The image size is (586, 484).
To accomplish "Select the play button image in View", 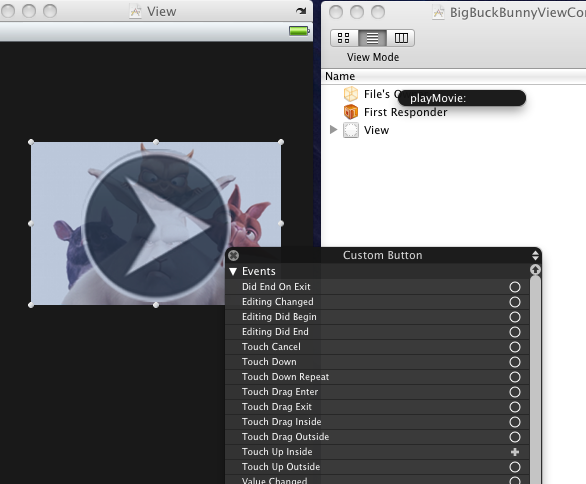I will pyautogui.click(x=156, y=223).
